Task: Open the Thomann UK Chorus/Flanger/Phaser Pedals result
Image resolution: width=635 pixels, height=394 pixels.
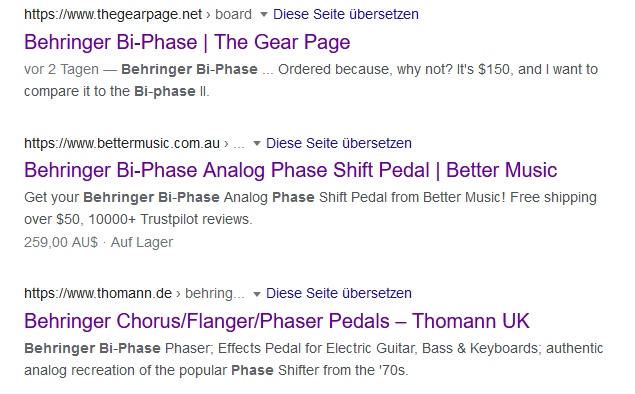Action: click(x=277, y=321)
